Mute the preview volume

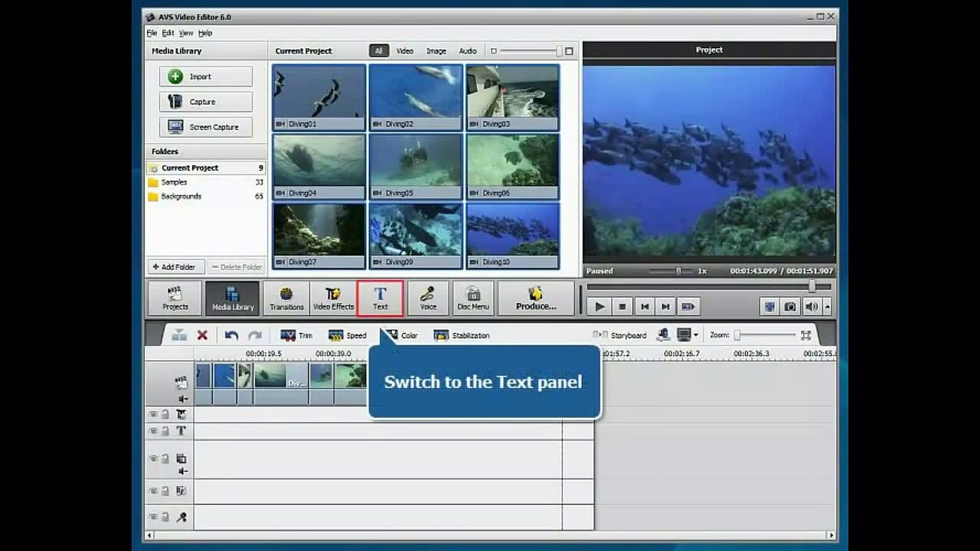[811, 307]
